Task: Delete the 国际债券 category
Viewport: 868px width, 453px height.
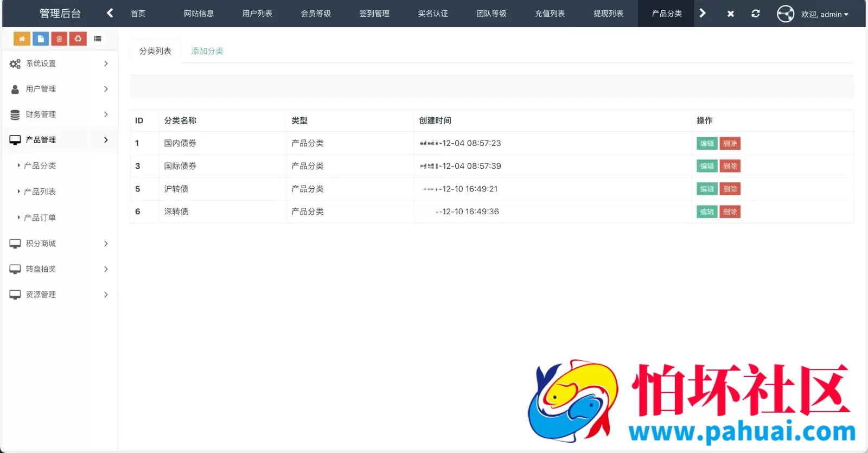Action: coord(730,166)
